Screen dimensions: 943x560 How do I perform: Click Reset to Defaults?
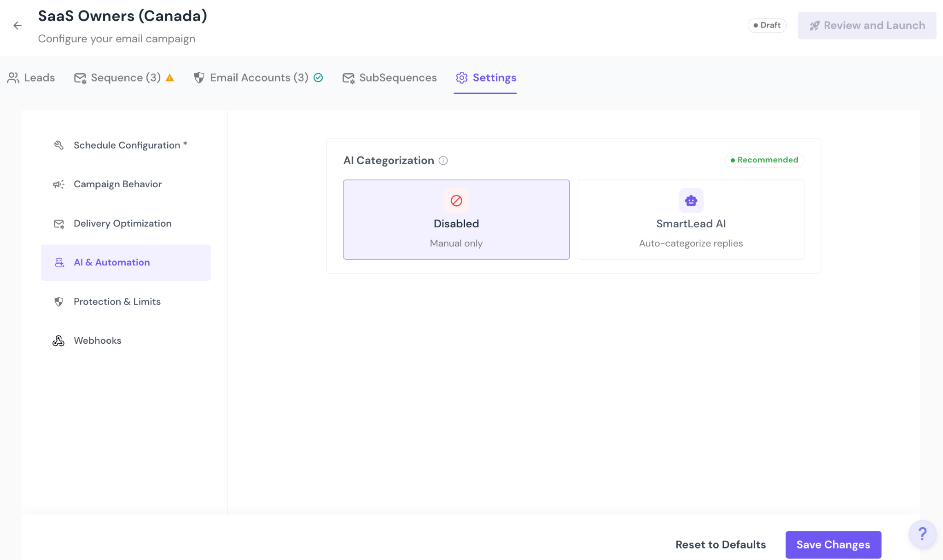point(720,545)
